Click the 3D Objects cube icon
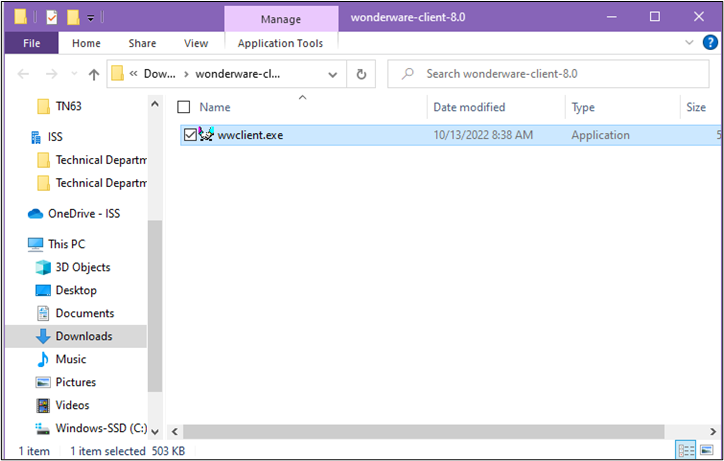Viewport: 724px width, 461px height. 43,267
